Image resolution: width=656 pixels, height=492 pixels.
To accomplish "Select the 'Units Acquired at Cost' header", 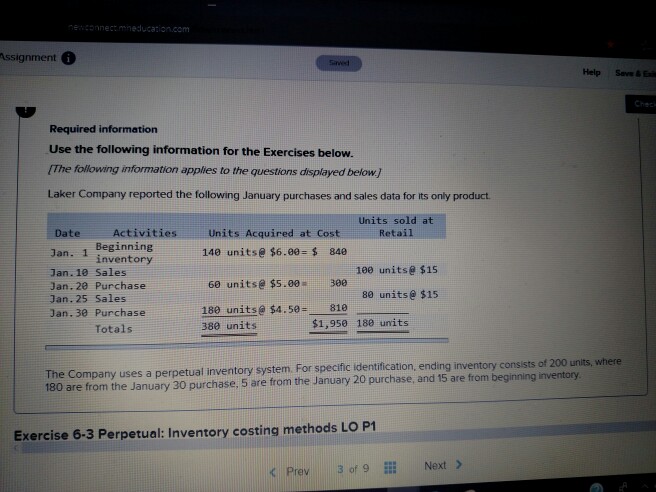I will click(x=274, y=233).
